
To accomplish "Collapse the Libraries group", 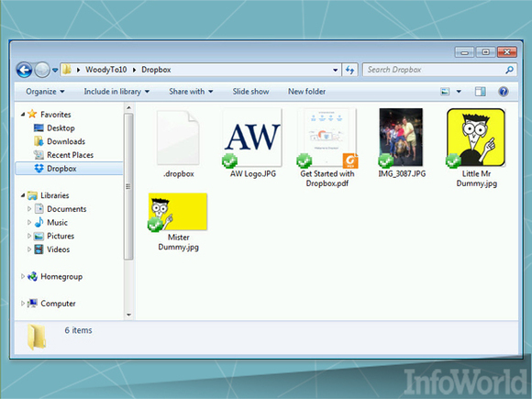I will (x=23, y=195).
